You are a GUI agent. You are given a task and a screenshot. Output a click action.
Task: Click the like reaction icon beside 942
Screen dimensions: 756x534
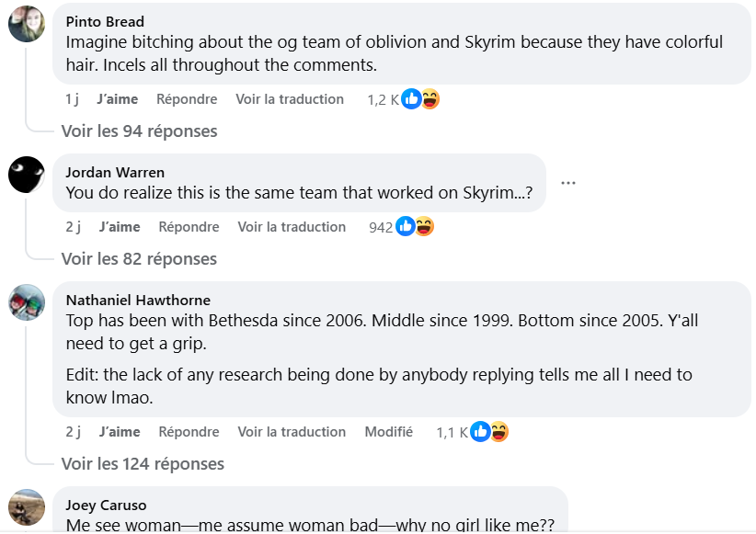click(x=406, y=226)
